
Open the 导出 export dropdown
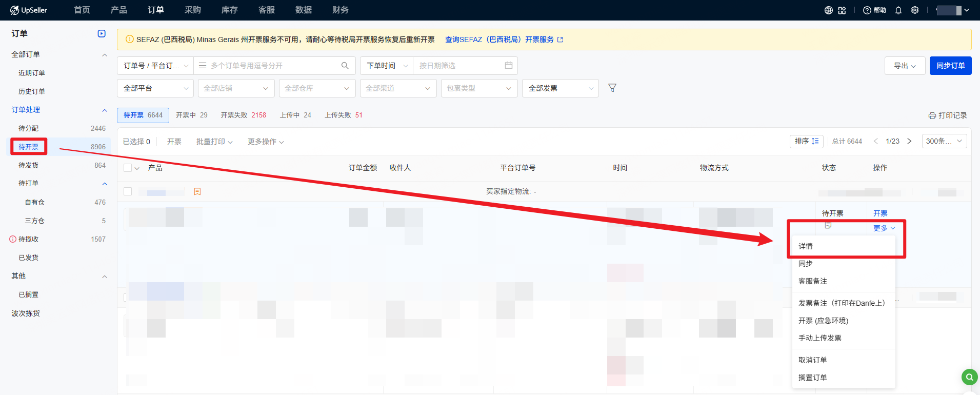(x=904, y=66)
